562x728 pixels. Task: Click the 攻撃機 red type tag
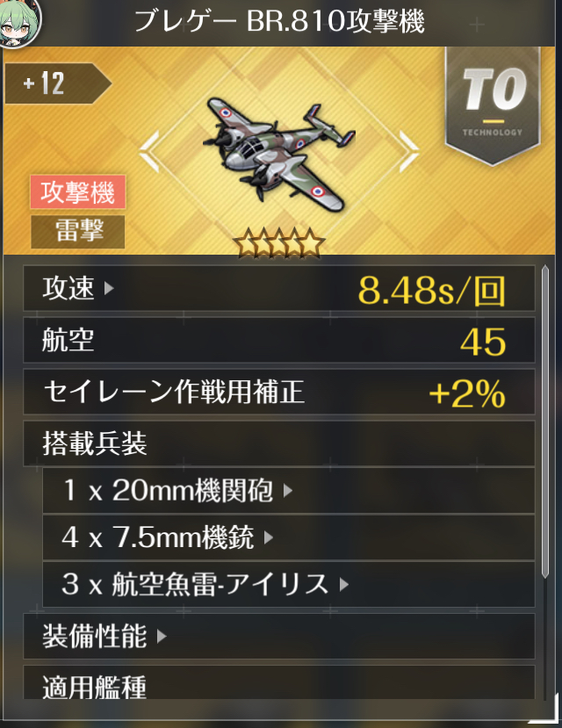point(77,191)
